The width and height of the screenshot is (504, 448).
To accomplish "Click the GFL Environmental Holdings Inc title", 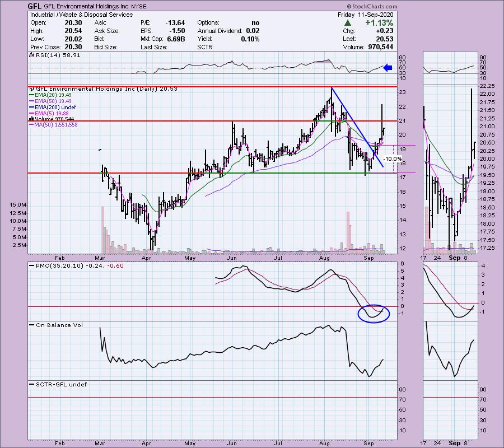I will [86, 6].
